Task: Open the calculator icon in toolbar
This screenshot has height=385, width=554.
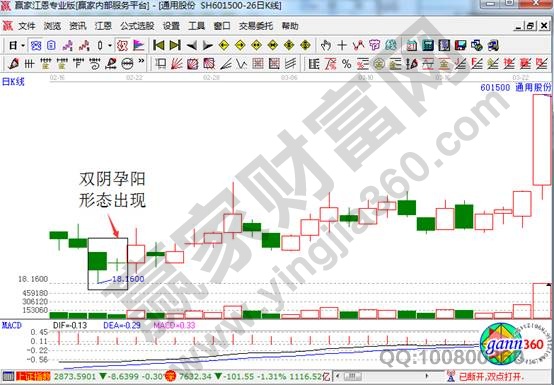Action: (428, 46)
